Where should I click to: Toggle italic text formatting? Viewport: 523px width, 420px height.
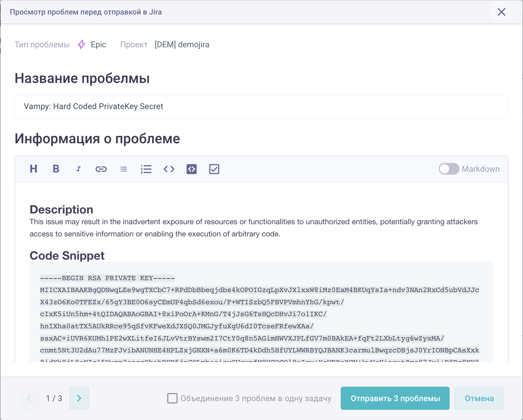pos(78,169)
